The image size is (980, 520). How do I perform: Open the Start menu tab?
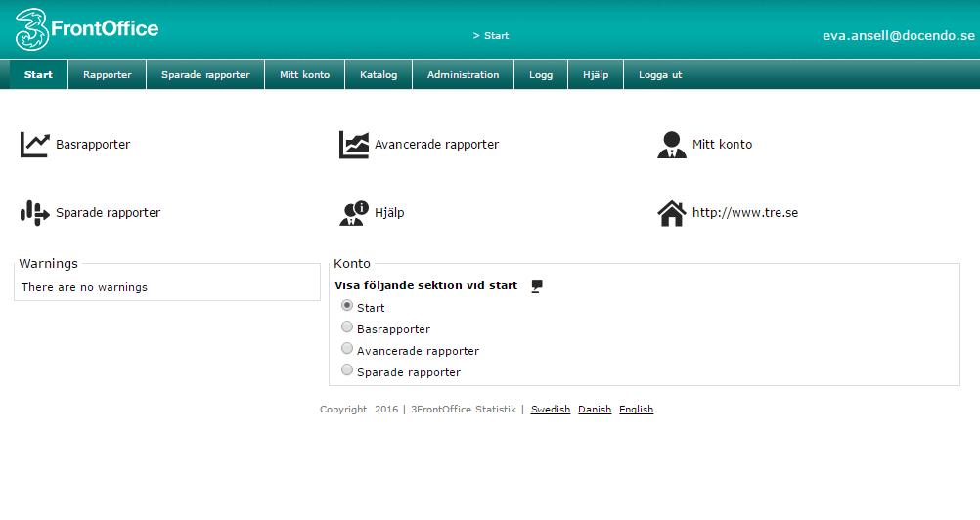pos(39,74)
